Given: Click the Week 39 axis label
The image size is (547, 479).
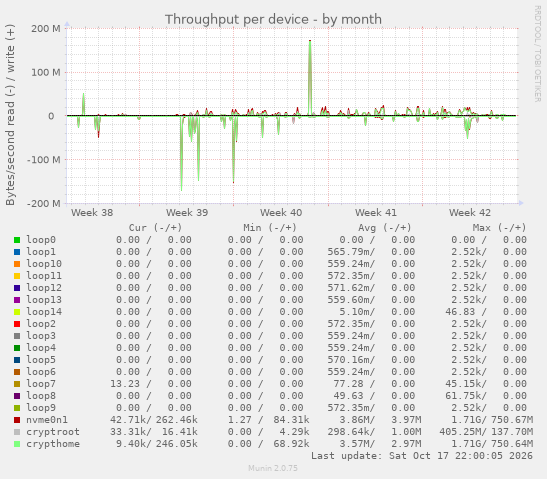Looking at the screenshot, I should coord(187,212).
